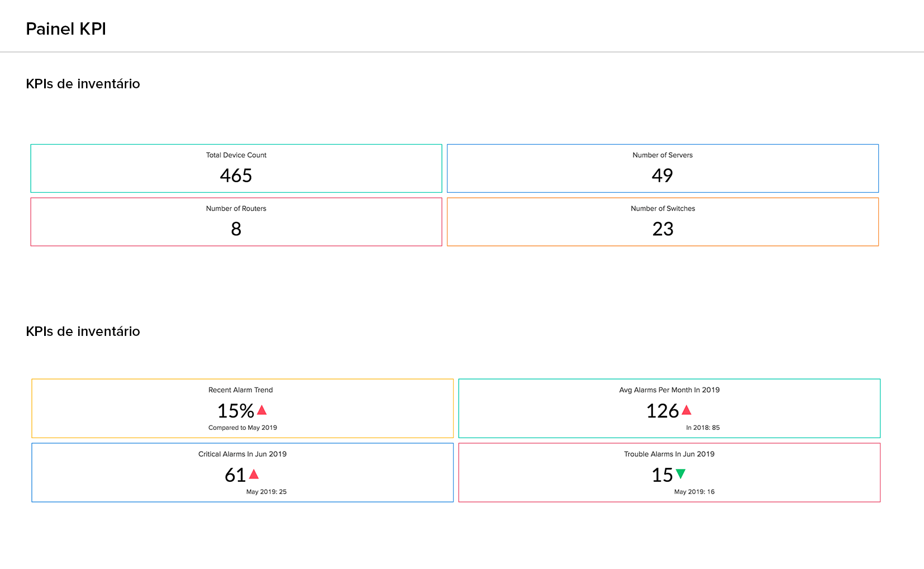Click the red up-arrow beside 126

(687, 410)
